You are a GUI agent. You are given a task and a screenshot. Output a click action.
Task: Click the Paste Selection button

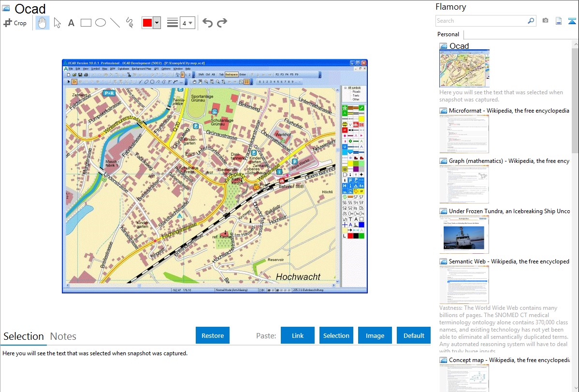click(x=336, y=335)
